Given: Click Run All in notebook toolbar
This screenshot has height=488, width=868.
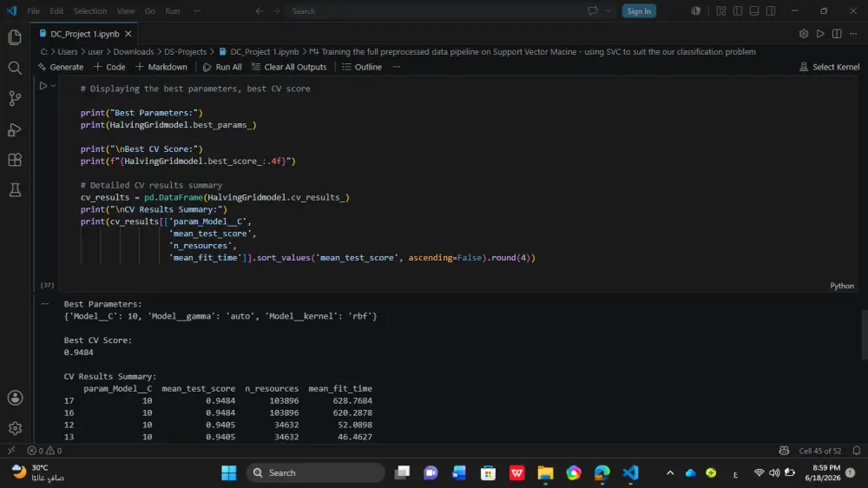Looking at the screenshot, I should coord(222,67).
